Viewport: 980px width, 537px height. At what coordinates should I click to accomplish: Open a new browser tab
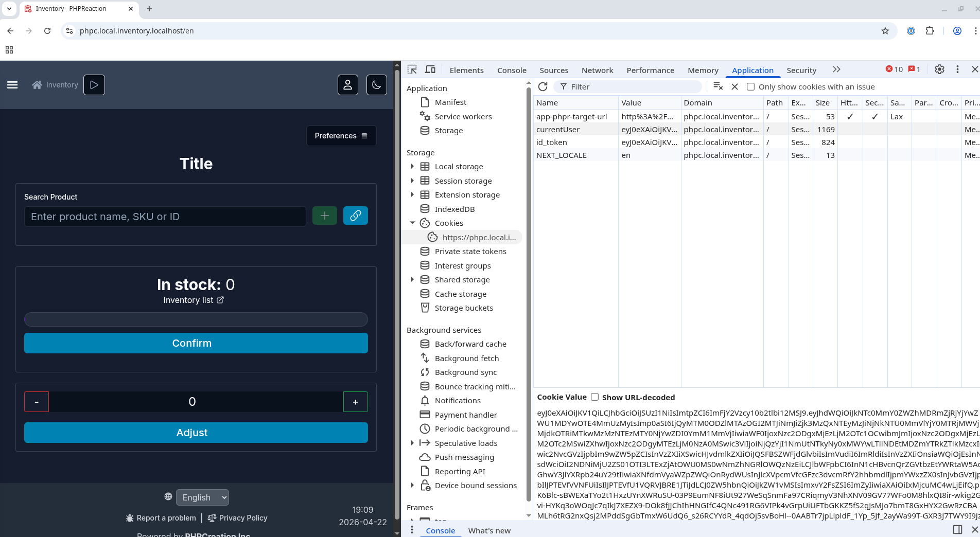(149, 9)
